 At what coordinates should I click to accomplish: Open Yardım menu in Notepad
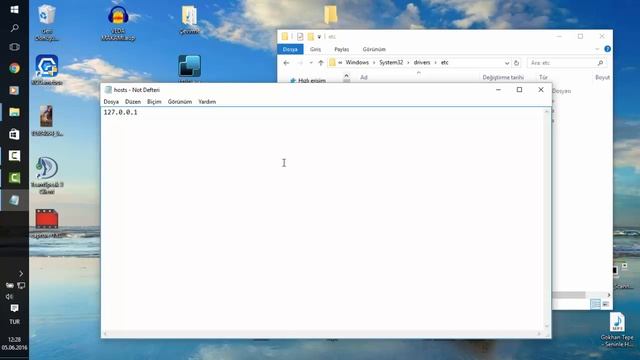click(207, 102)
